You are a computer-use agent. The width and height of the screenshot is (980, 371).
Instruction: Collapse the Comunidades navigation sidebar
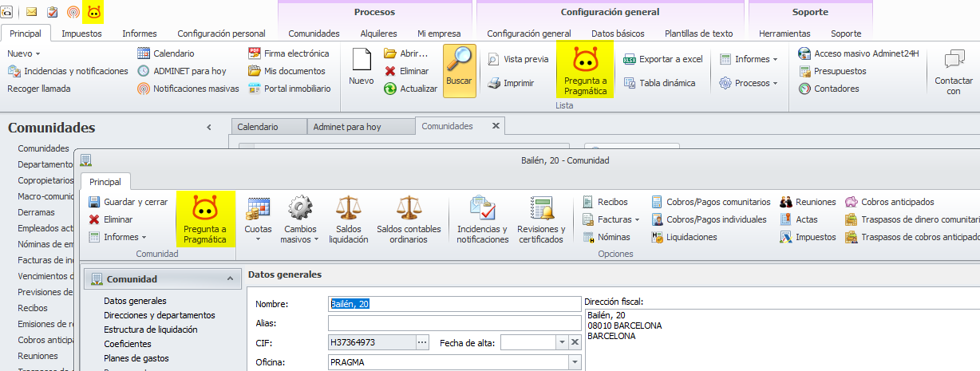point(209,128)
